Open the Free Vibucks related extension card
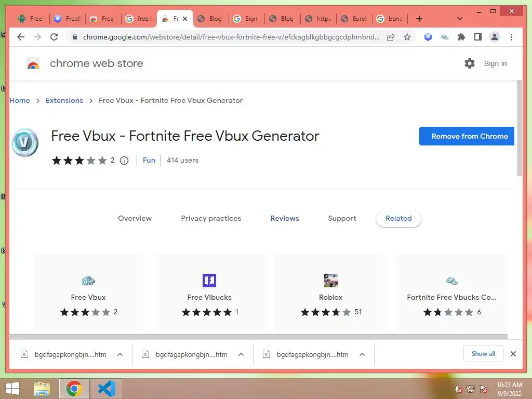 tap(209, 292)
